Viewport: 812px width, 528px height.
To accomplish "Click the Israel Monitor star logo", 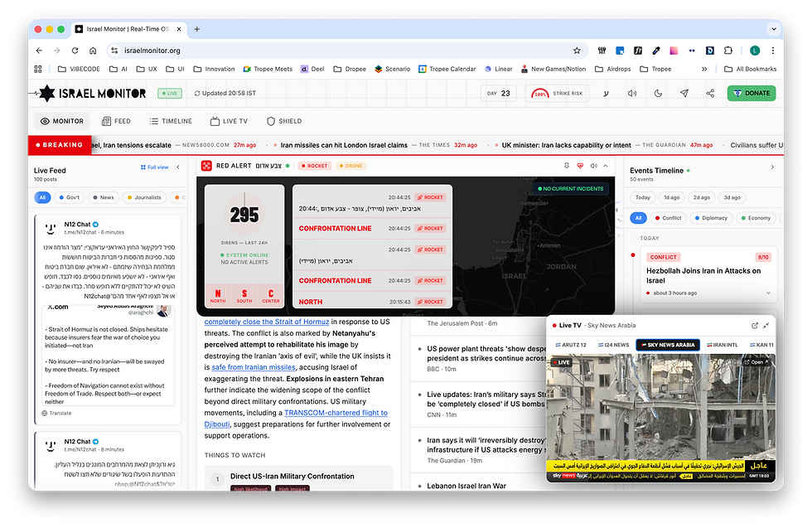I will (x=47, y=94).
